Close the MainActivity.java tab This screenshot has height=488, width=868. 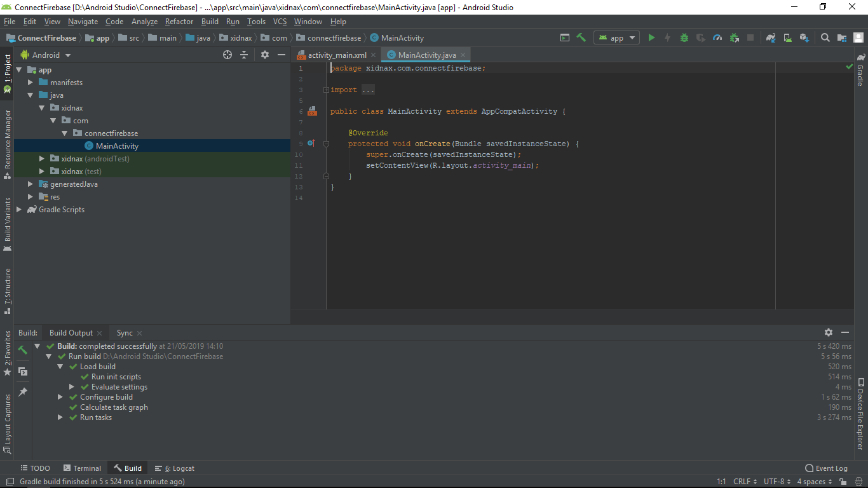[x=464, y=55]
